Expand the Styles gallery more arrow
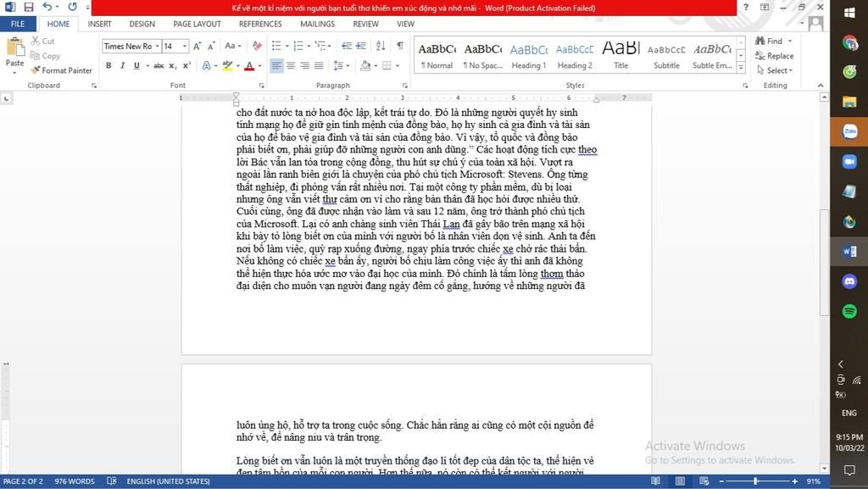 point(741,68)
